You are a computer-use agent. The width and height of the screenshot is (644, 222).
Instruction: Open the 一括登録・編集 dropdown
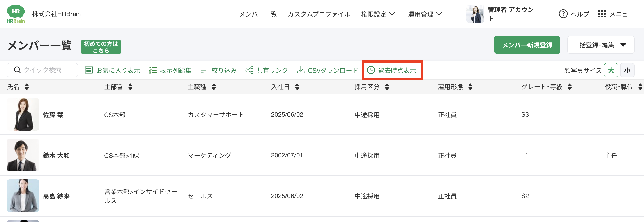point(600,45)
